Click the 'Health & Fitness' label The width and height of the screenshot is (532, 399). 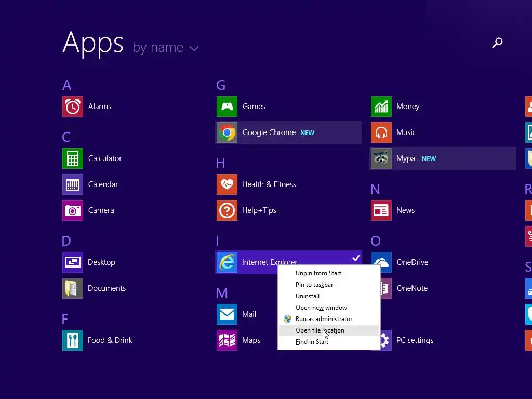[269, 184]
